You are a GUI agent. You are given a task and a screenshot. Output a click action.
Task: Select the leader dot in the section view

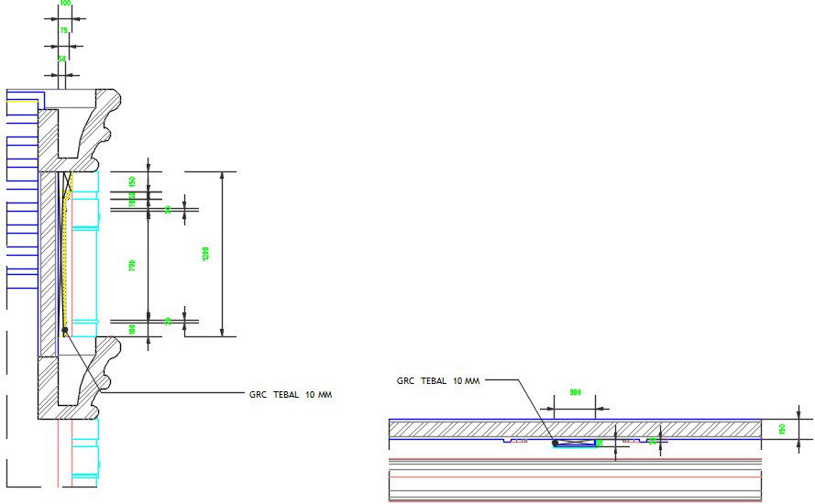65,330
